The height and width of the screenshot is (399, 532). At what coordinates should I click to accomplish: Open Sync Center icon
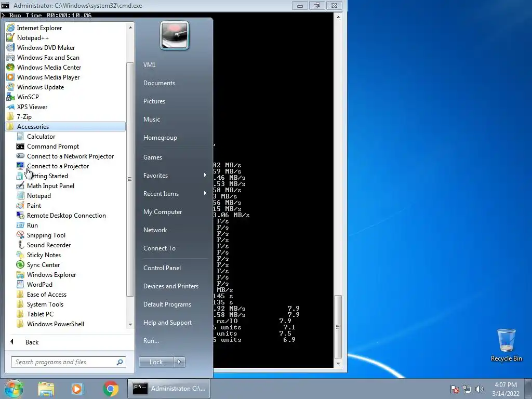tap(20, 264)
